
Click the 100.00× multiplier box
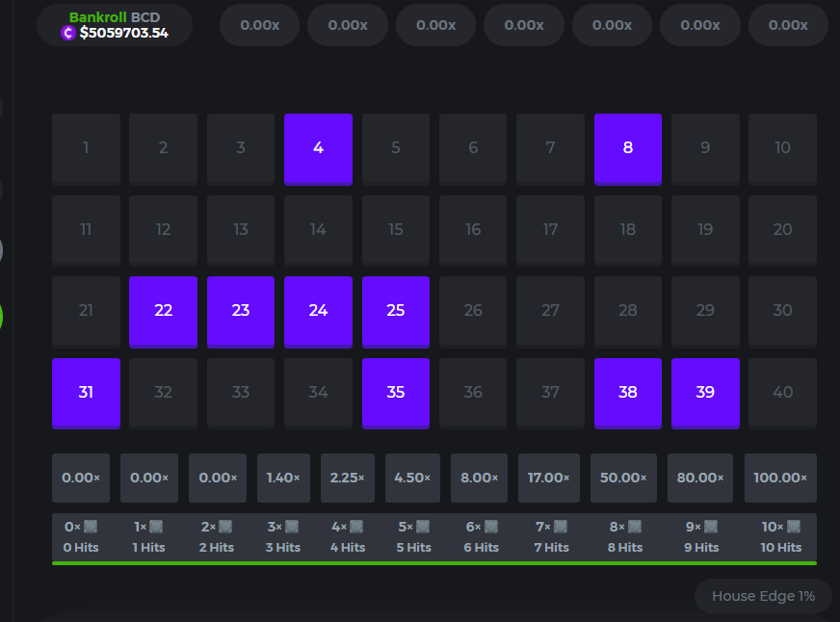tap(780, 478)
